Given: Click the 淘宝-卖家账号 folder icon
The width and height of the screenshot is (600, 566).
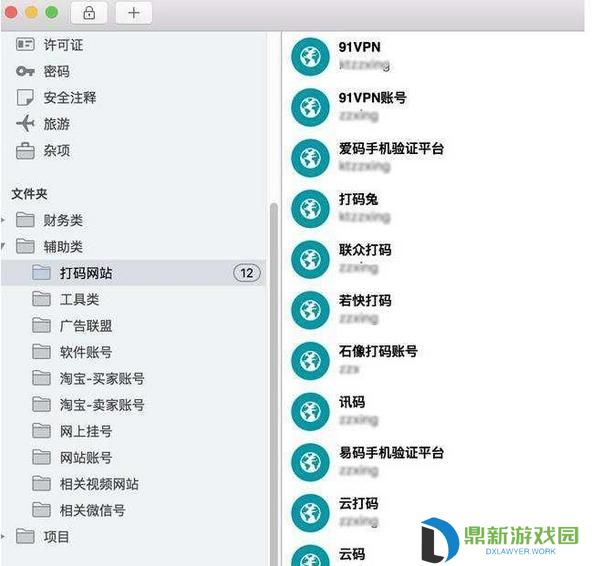Looking at the screenshot, I should pos(41,405).
